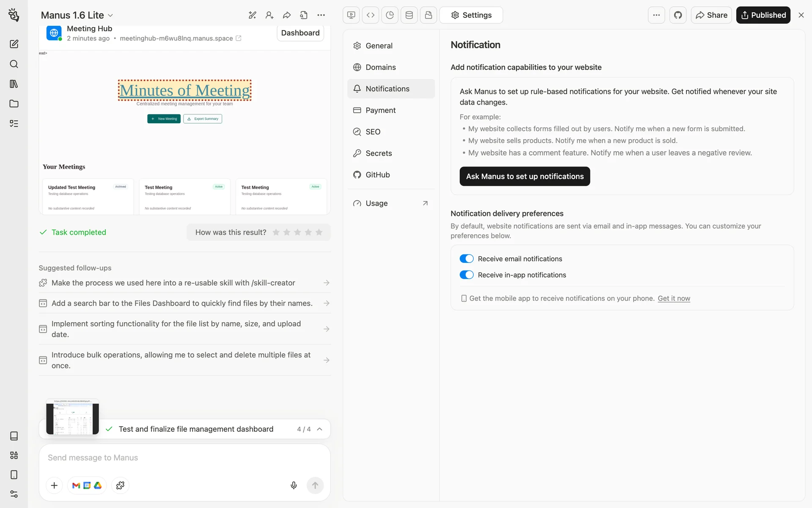Open the GitHub icon in top toolbar
The height and width of the screenshot is (508, 812).
click(x=678, y=15)
